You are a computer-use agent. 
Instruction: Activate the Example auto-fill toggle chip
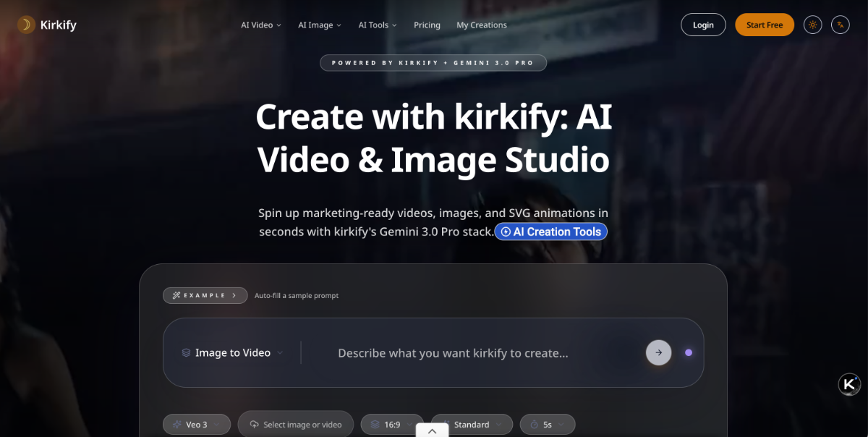pyautogui.click(x=205, y=295)
